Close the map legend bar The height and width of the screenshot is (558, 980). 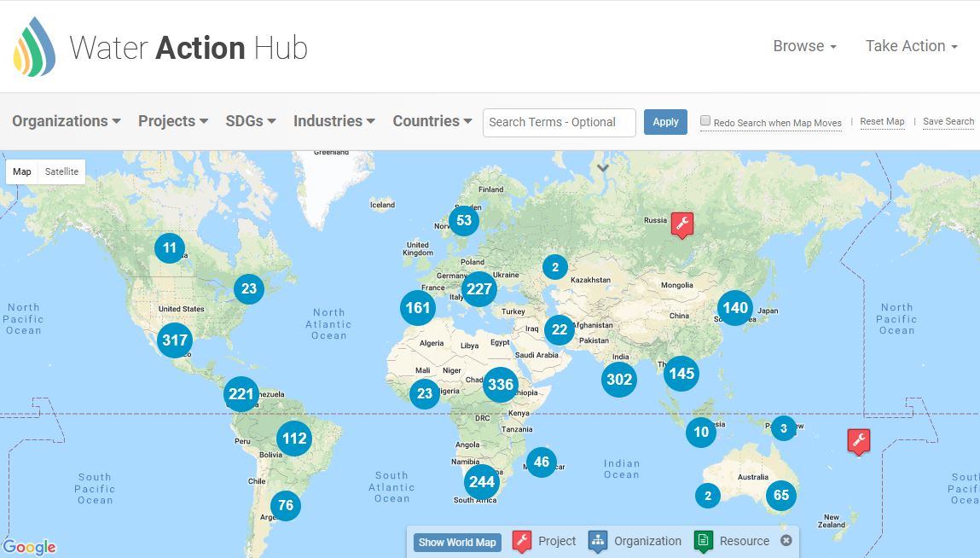pyautogui.click(x=786, y=540)
